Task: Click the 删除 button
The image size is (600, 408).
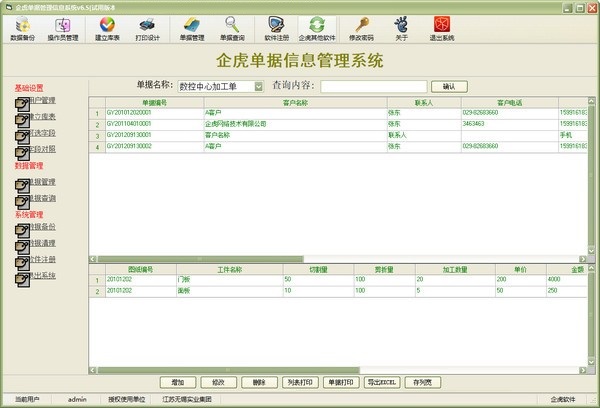Action: click(x=259, y=382)
